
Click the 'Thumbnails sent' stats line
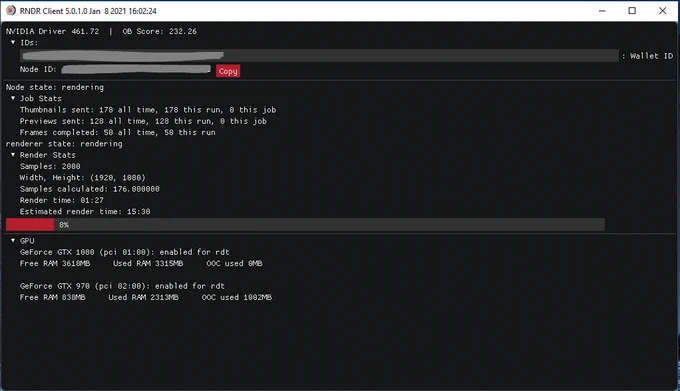point(148,110)
